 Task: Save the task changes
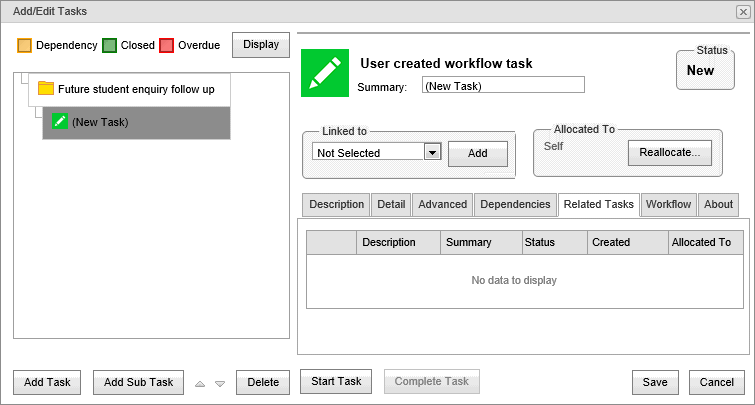pos(655,382)
